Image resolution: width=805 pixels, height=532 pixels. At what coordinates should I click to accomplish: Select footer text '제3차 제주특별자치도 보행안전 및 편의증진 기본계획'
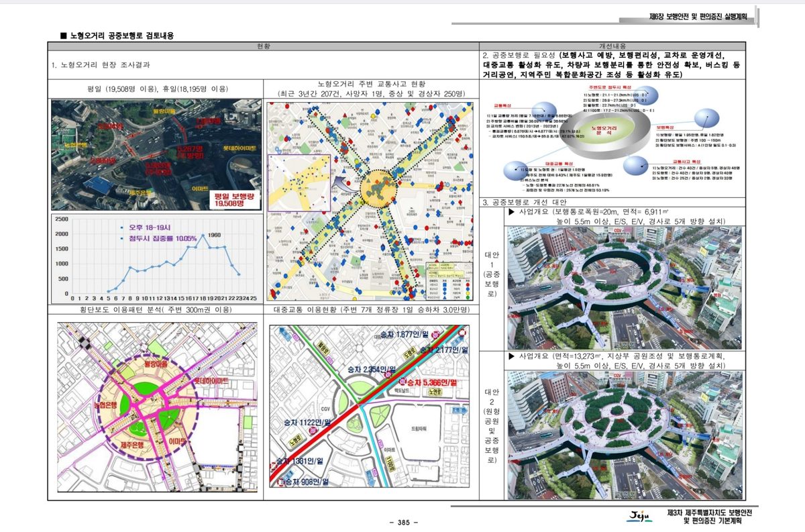point(710,517)
